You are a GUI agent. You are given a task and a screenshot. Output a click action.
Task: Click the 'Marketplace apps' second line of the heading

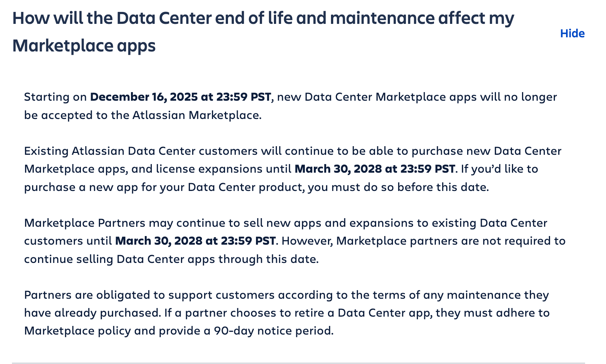[84, 46]
